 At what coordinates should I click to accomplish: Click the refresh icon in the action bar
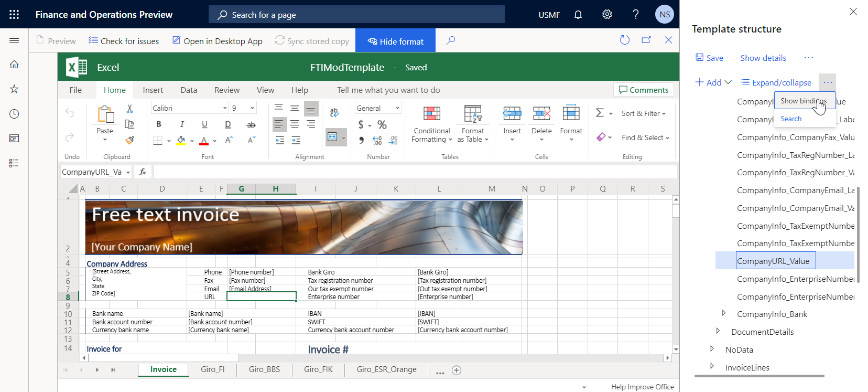(624, 40)
